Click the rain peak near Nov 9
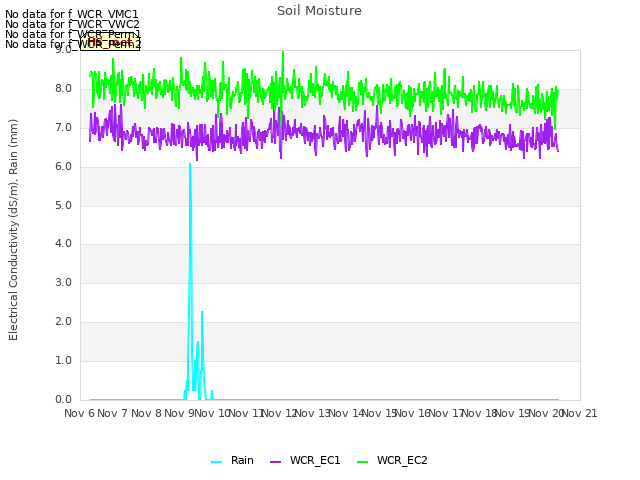 click(x=190, y=164)
